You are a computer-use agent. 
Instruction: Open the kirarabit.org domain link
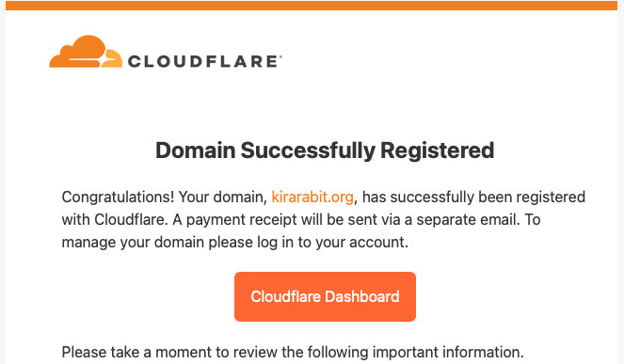point(312,197)
